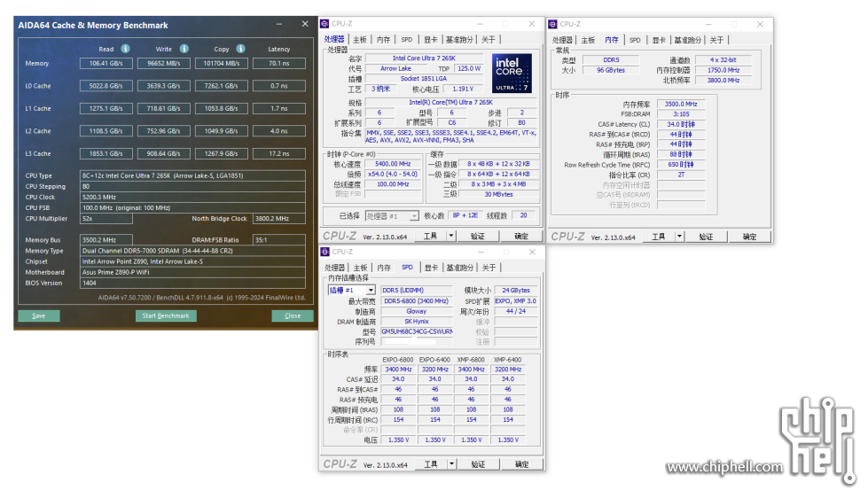Screen dimensions: 868x498
Task: Click the Read info icon in AIDA64
Action: [126, 49]
